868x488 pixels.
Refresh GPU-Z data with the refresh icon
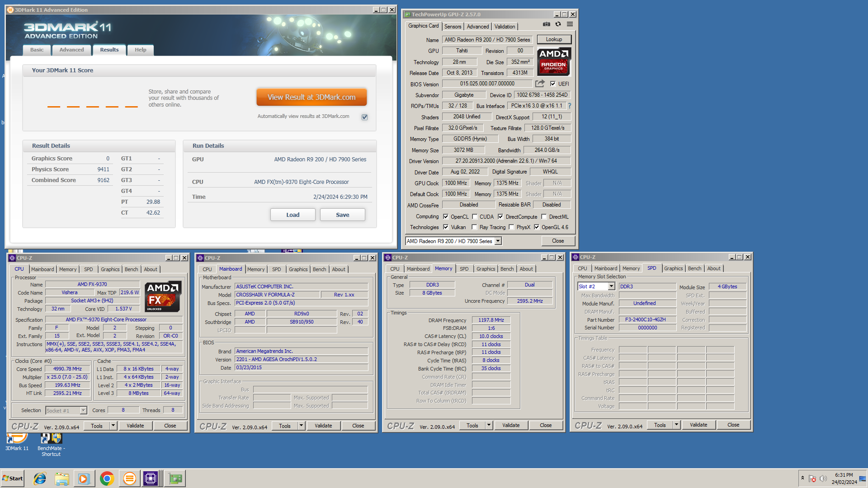[558, 24]
